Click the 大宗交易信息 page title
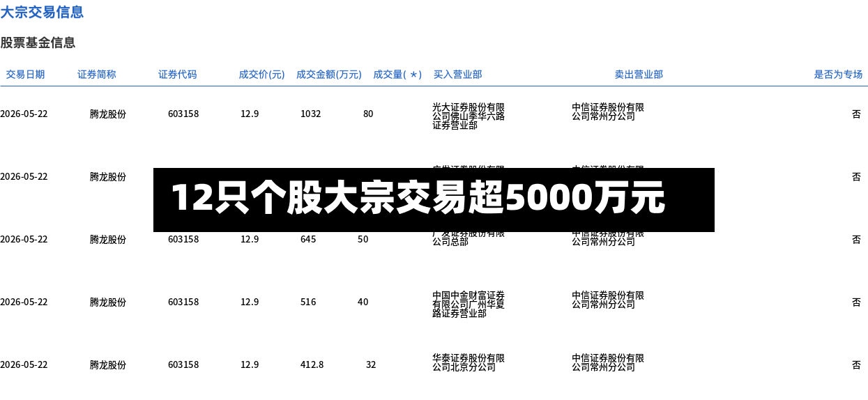Viewport: 868px width, 400px height. (x=42, y=12)
